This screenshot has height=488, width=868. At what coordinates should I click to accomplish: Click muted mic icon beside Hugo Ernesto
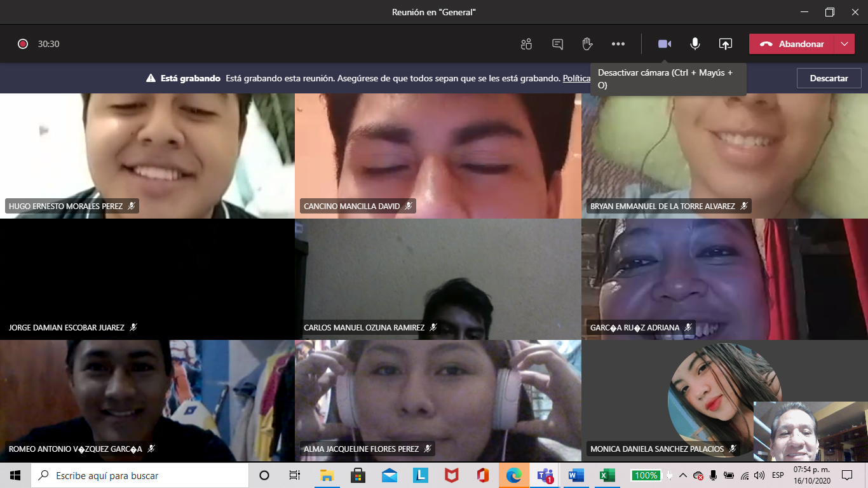132,206
